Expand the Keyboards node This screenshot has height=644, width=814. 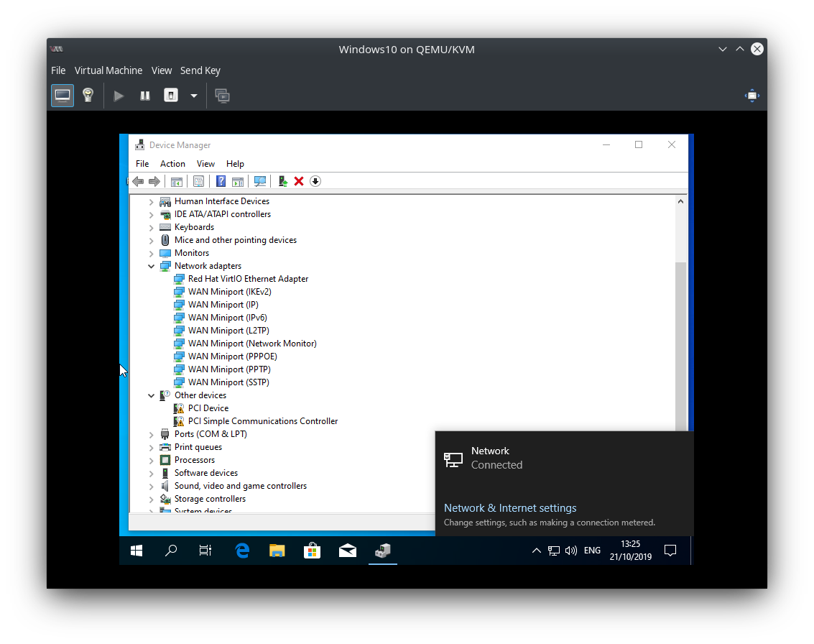click(151, 227)
